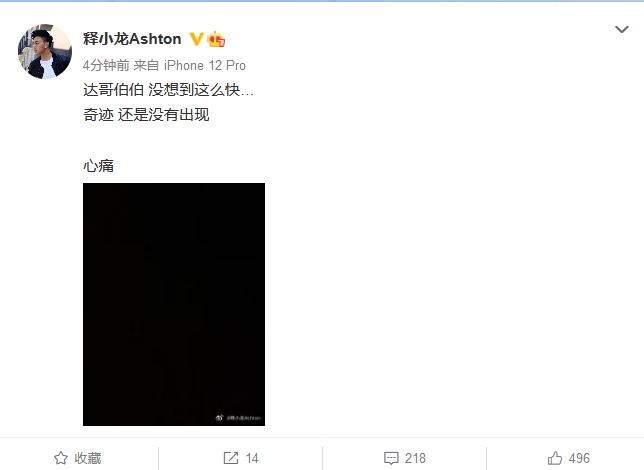This screenshot has width=644, height=470.
Task: Click the star favorite icon
Action: click(61, 458)
